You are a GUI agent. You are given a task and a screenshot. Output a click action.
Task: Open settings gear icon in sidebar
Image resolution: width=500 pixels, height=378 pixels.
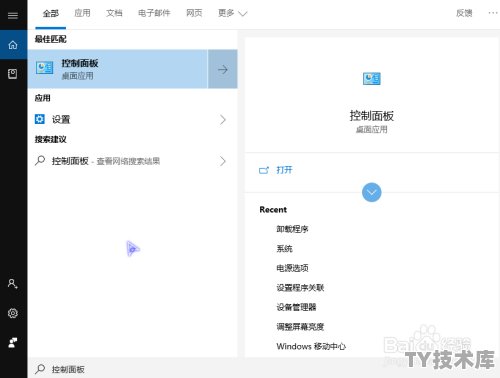pyautogui.click(x=13, y=313)
